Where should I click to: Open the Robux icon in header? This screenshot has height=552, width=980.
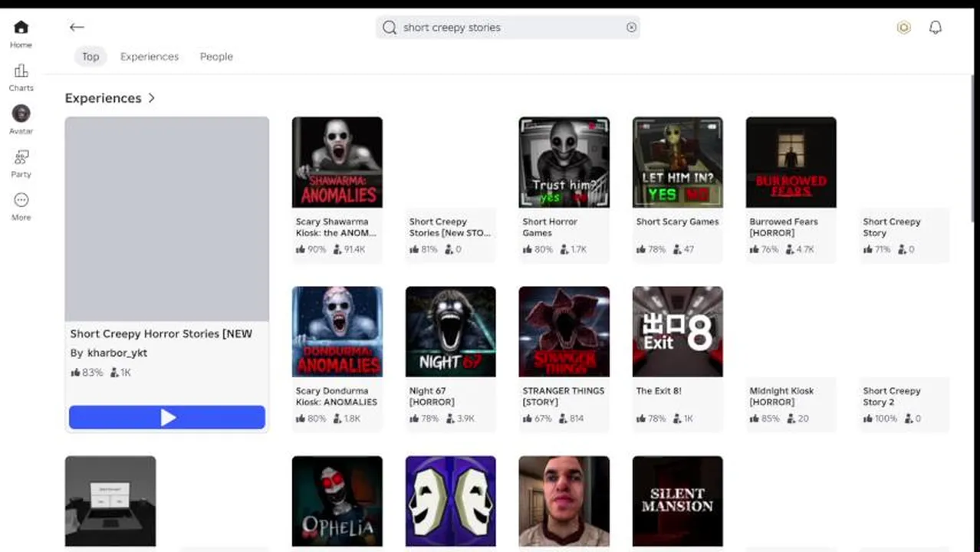click(x=904, y=28)
